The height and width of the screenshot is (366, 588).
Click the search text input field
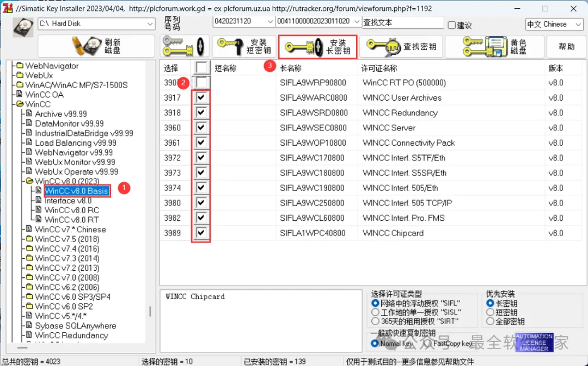pos(403,23)
